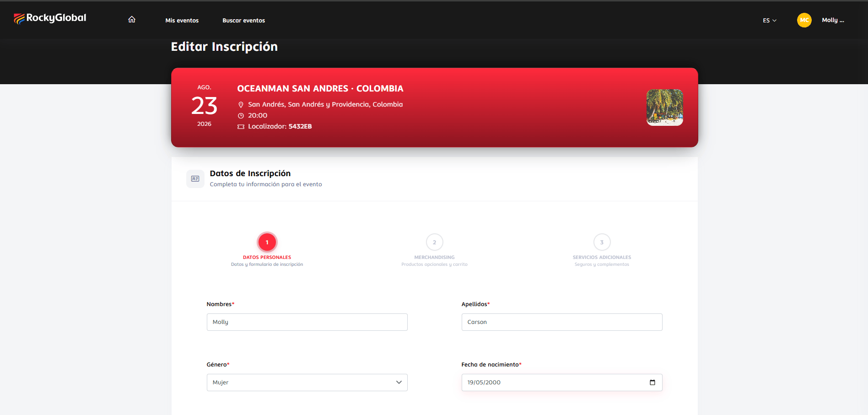868x415 pixels.
Task: Click 'Completa tu información para el evento' text
Action: click(x=266, y=184)
